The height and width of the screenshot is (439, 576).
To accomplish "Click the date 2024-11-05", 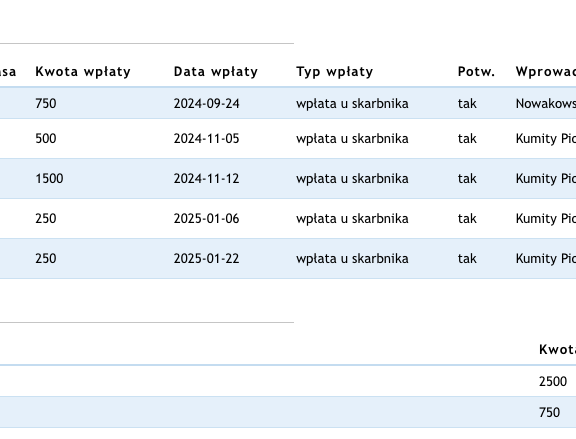I will point(206,138).
